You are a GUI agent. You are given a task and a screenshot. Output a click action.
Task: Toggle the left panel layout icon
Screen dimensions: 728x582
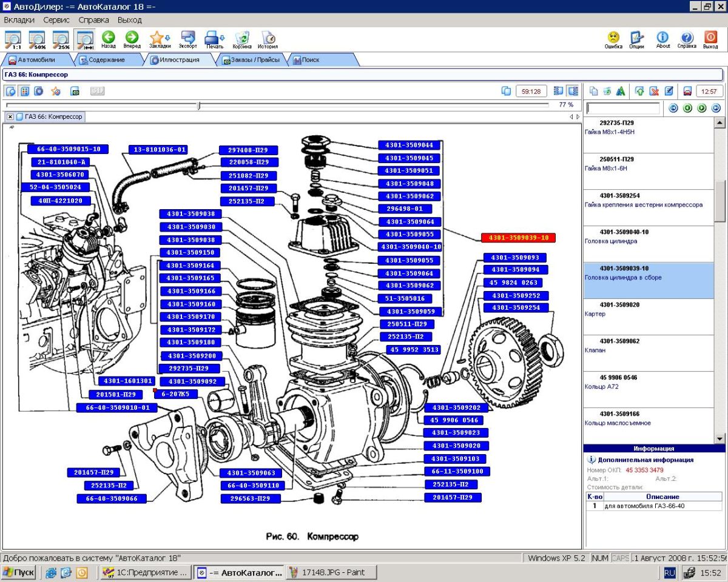point(559,91)
